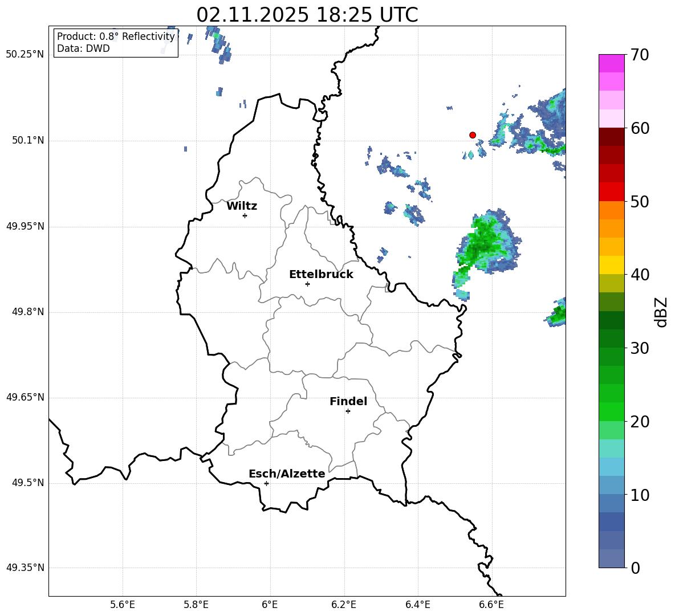Click the 5.8°E longitude label
This screenshot has height=616, width=675.
pos(196,605)
